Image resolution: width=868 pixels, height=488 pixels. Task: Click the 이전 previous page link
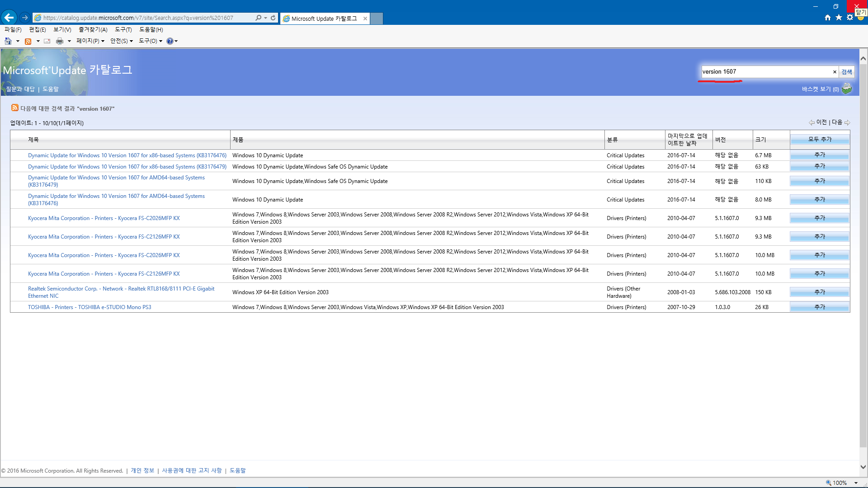pos(818,122)
